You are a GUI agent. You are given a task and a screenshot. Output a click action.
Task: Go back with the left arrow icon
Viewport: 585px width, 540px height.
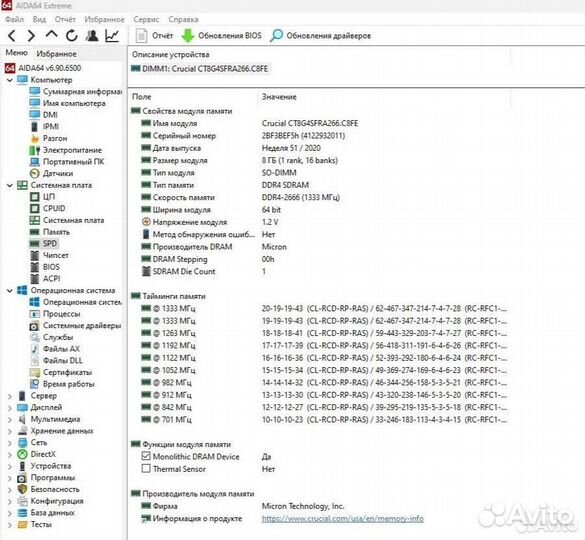tap(12, 36)
